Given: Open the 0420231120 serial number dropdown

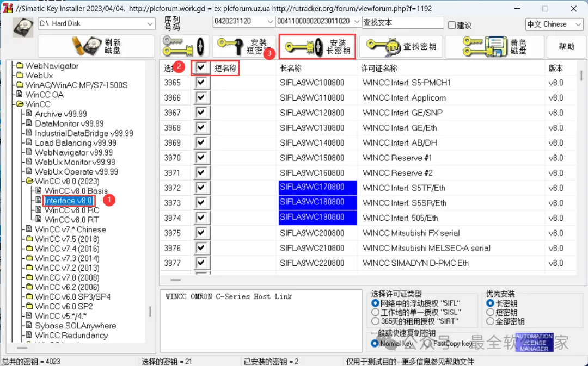Looking at the screenshot, I should 270,21.
